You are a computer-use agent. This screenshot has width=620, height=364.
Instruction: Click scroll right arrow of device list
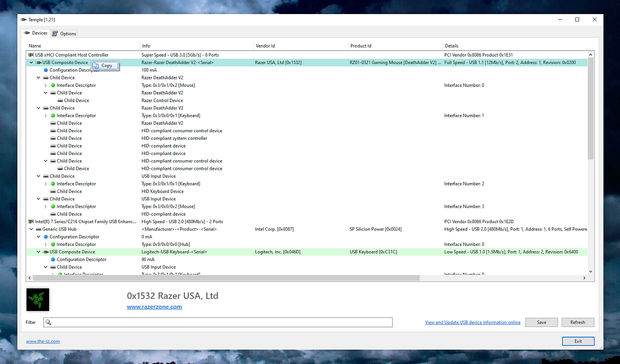584,278
